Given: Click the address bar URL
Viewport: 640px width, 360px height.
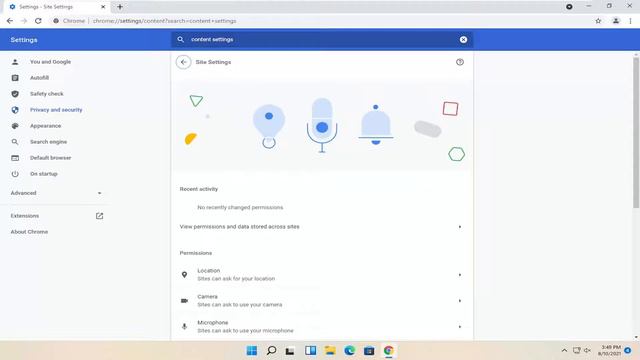Looking at the screenshot, I should (x=164, y=21).
